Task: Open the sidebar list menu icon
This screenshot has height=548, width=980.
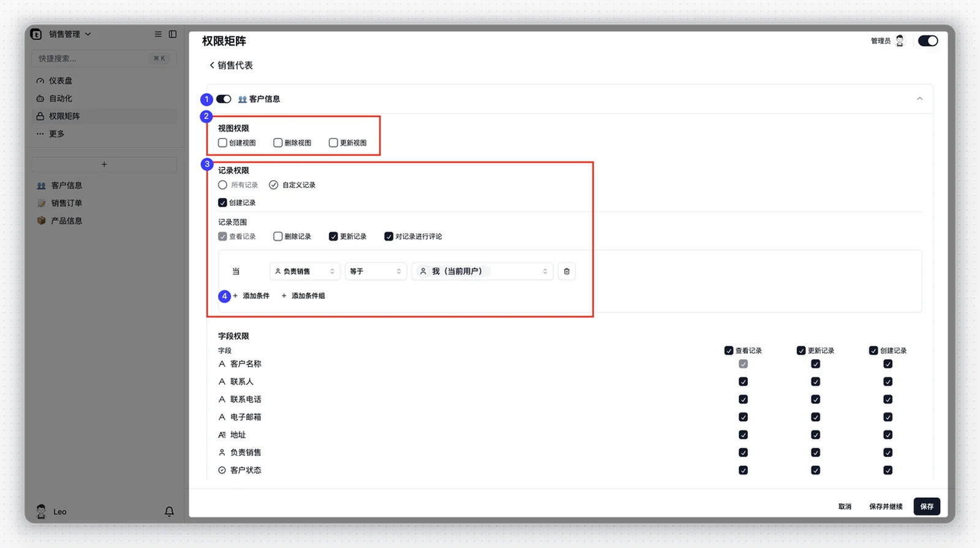Action: [158, 34]
